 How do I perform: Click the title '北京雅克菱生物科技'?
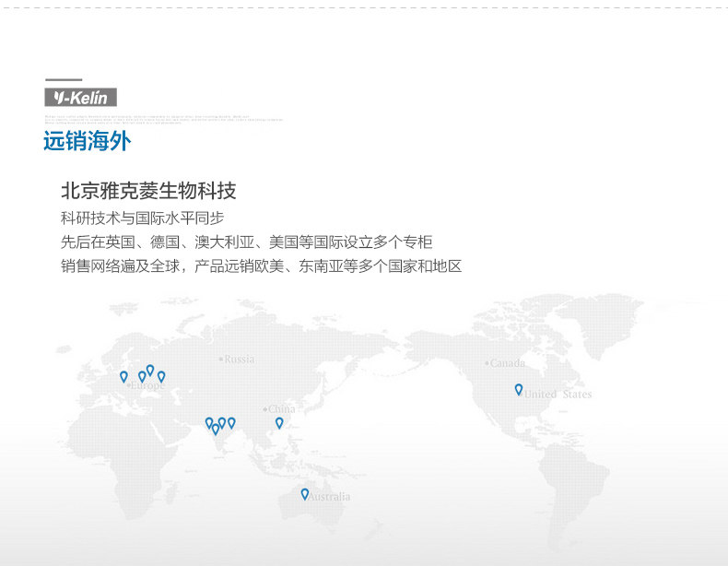148,191
